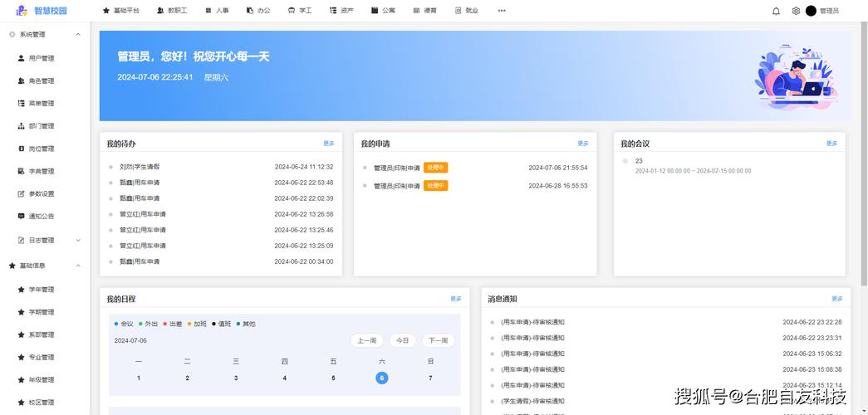Expand the 日志管理 submenu
This screenshot has width=868, height=415.
click(78, 241)
